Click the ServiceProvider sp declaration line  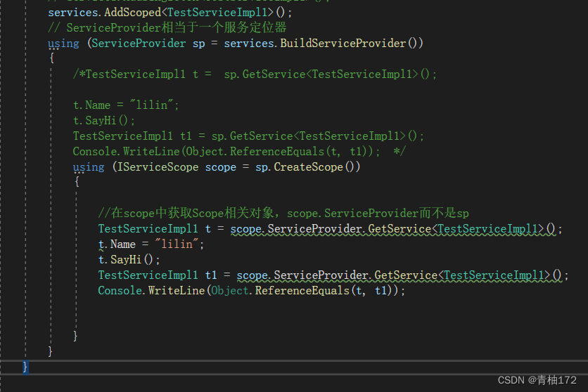(x=236, y=44)
